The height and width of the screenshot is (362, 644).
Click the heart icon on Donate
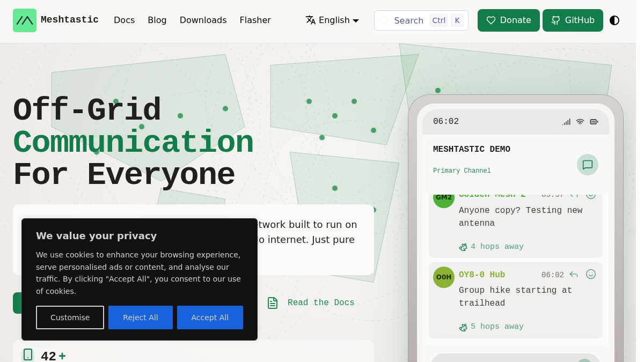[491, 20]
